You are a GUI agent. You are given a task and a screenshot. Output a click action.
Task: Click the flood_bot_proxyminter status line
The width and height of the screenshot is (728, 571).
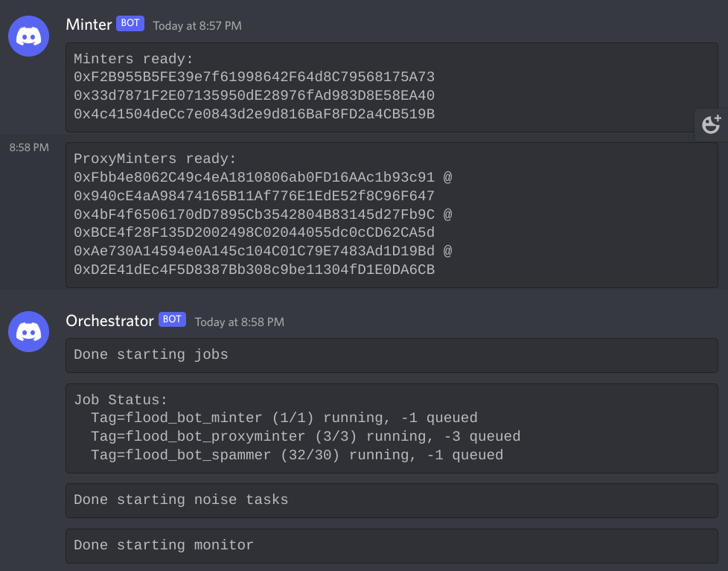tap(305, 436)
